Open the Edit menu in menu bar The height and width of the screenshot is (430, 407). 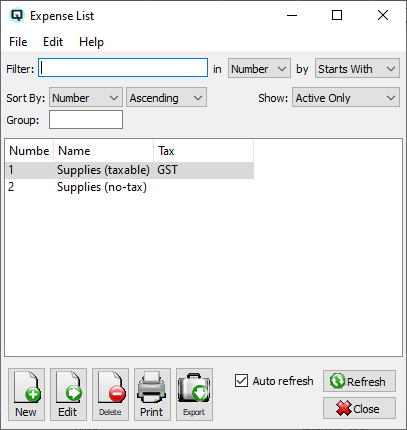(x=53, y=42)
